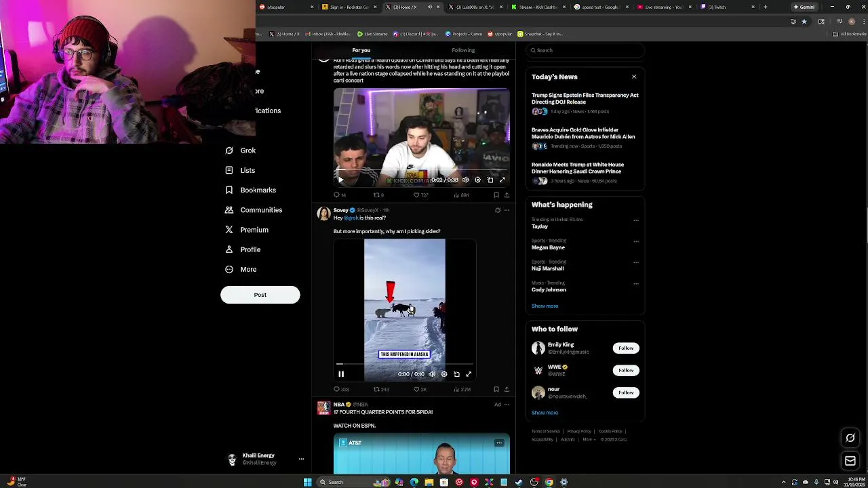This screenshot has width=868, height=488.
Task: Open more options on NBA ad post
Action: tap(507, 405)
